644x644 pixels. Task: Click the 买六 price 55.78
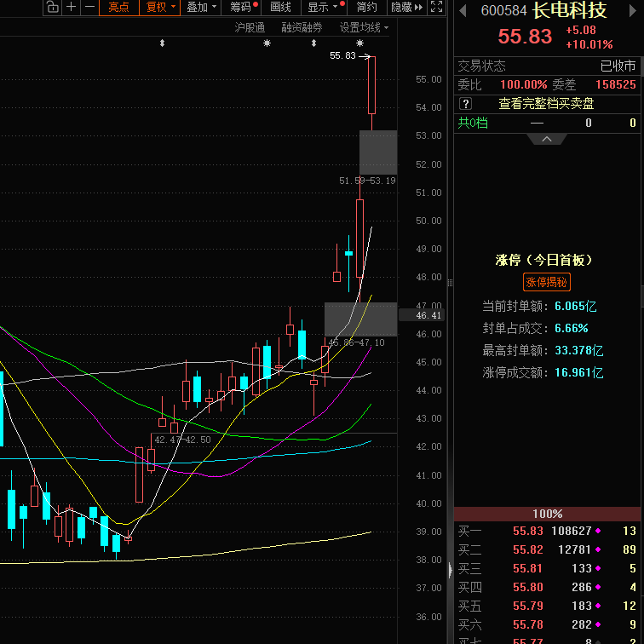click(528, 624)
